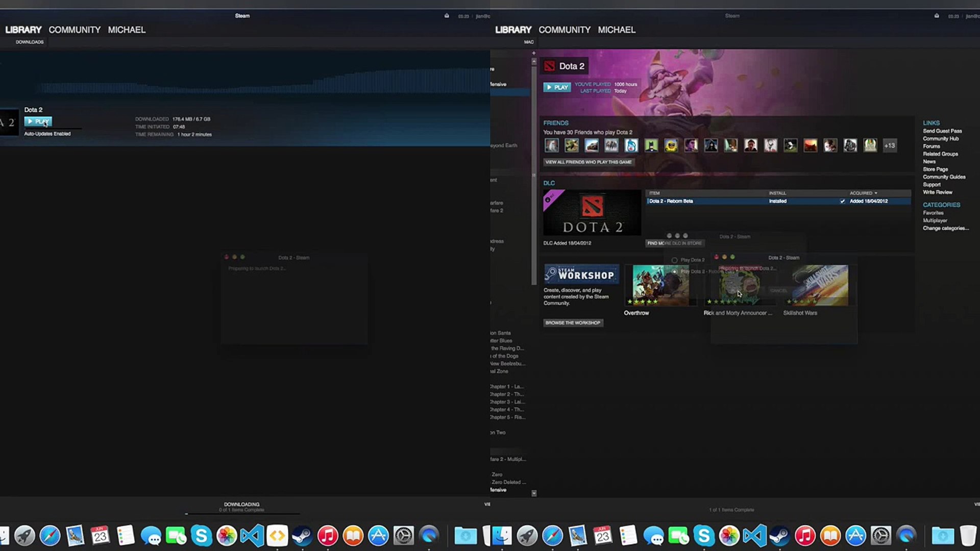Sort DLC by Acquired column arrow

tap(876, 193)
